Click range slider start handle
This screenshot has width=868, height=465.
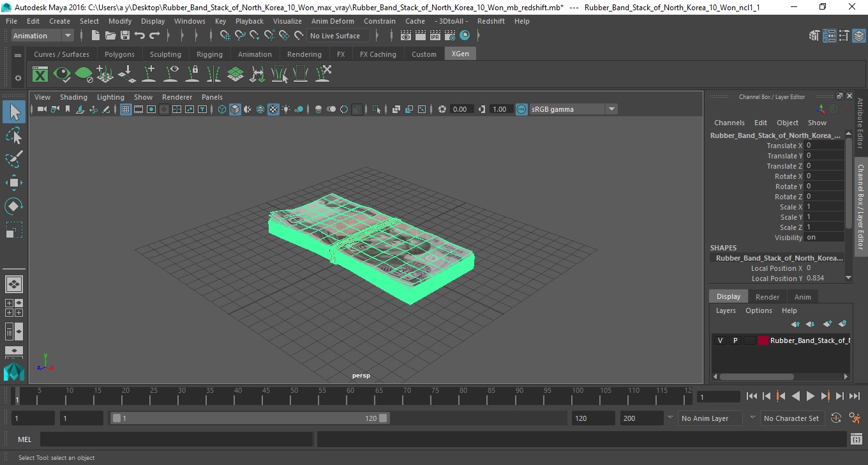point(116,418)
